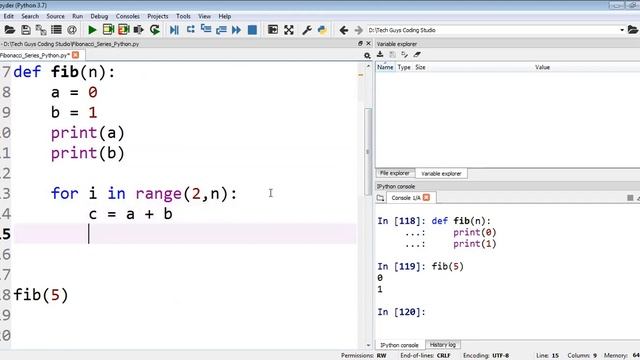Select the Fibonacci_Series_Python.py editor tab
The height and width of the screenshot is (360, 640).
point(36,55)
